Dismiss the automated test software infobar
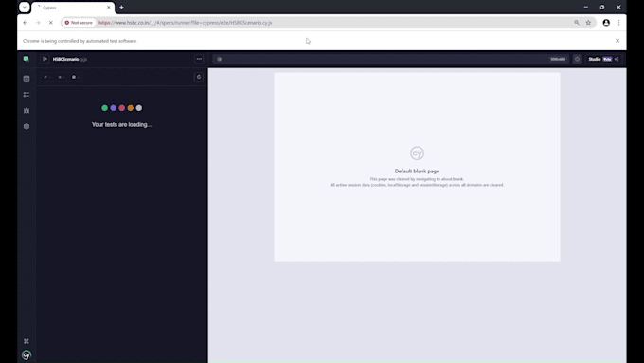 [x=617, y=41]
